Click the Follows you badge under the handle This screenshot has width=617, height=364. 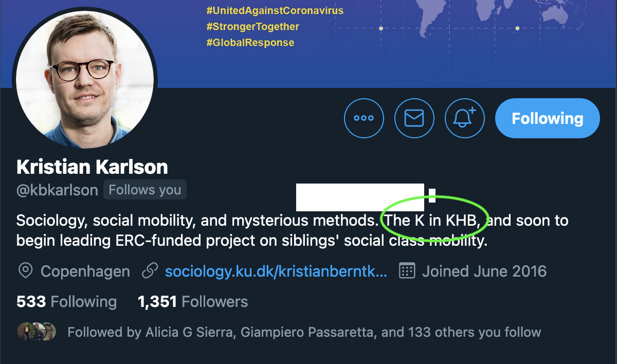coord(144,190)
